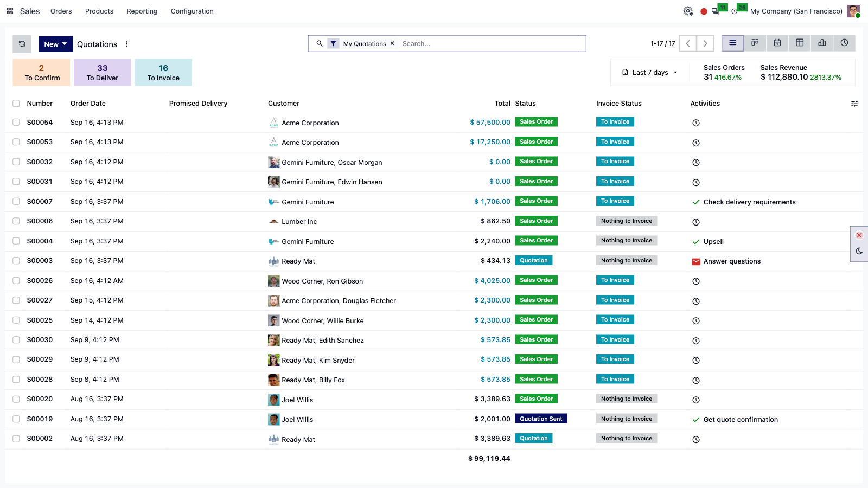868x488 pixels.
Task: Check the box for order S00054
Action: (x=16, y=123)
